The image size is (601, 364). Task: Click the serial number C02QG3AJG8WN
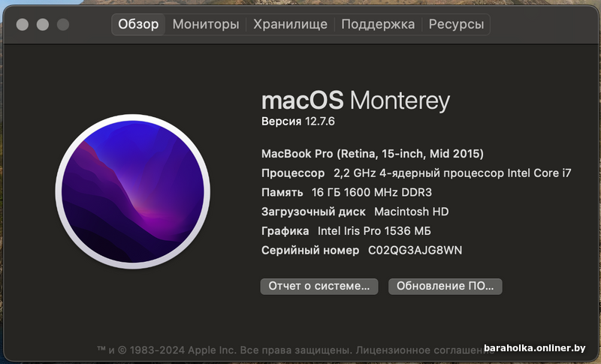[x=415, y=250]
